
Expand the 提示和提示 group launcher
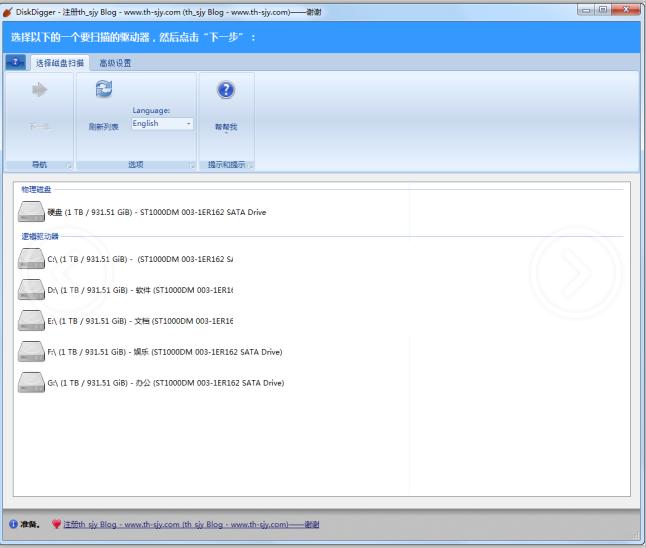pyautogui.click(x=250, y=165)
